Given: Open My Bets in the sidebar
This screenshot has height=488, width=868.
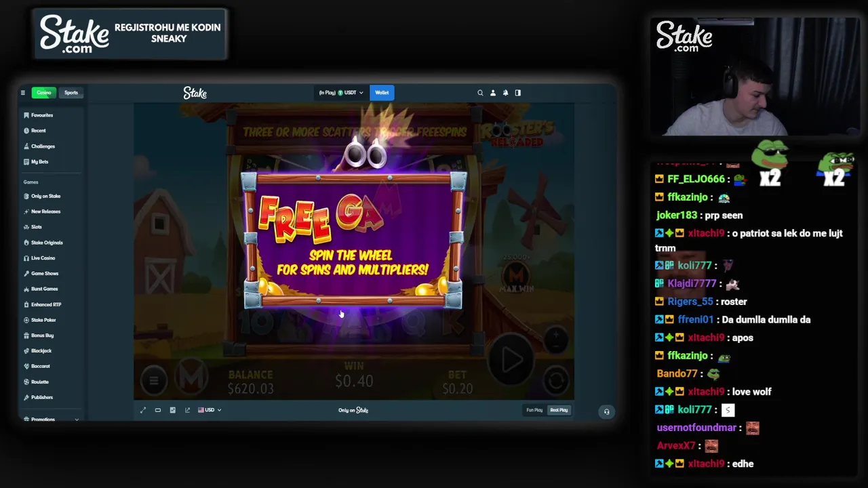Looking at the screenshot, I should coord(52,162).
